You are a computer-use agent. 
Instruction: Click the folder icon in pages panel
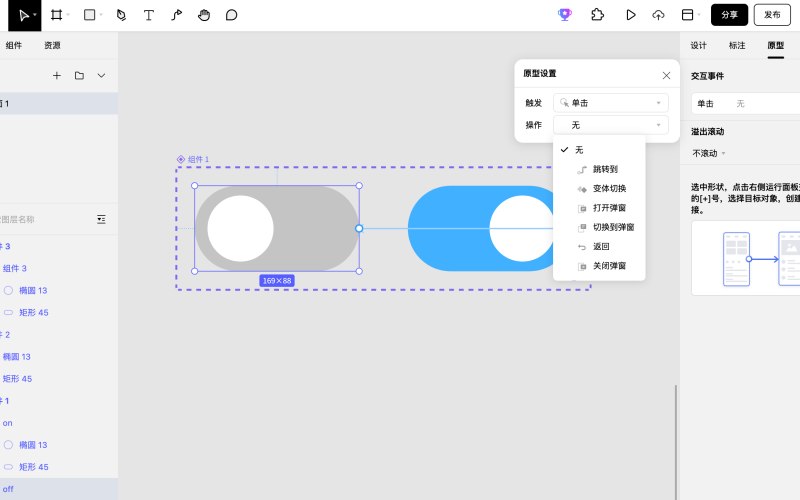(x=79, y=76)
